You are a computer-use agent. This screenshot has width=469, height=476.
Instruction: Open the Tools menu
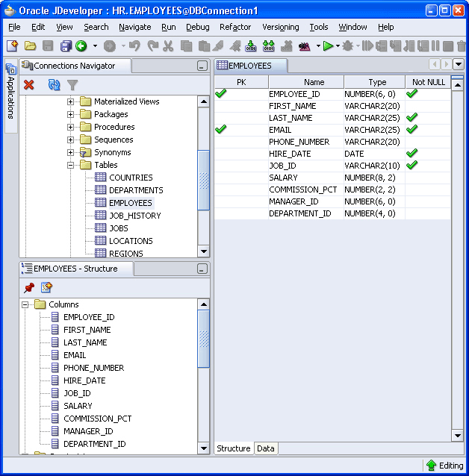tap(319, 27)
